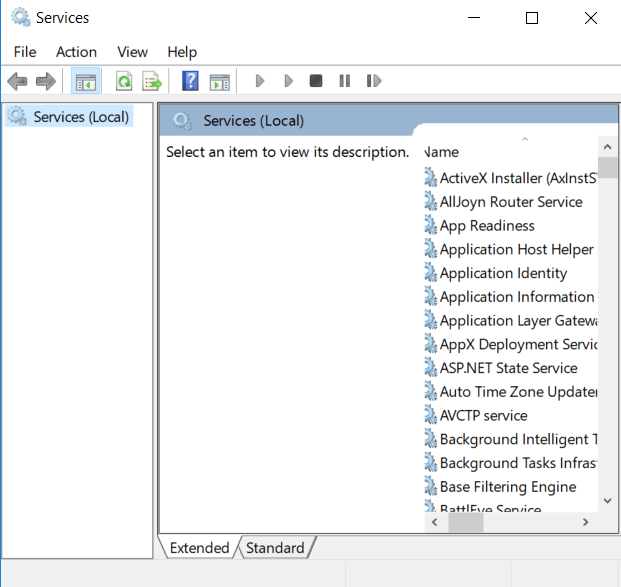Image resolution: width=621 pixels, height=587 pixels.
Task: Click the Name column header
Action: (x=442, y=152)
